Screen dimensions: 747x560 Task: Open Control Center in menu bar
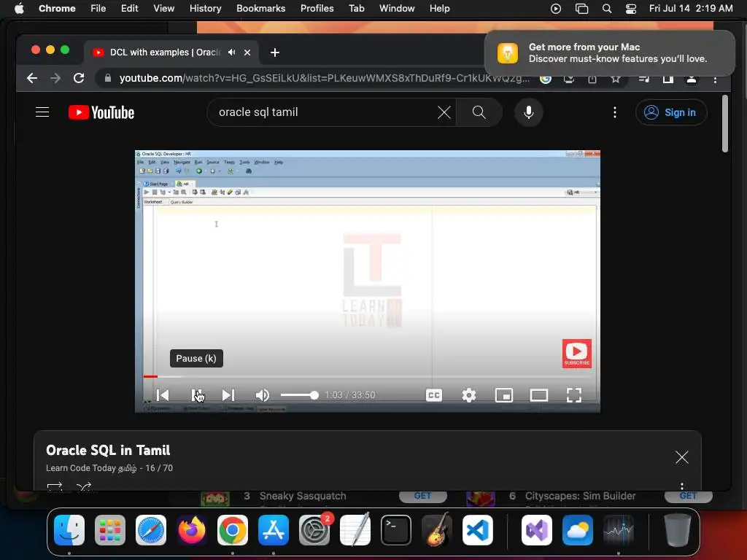click(x=631, y=9)
